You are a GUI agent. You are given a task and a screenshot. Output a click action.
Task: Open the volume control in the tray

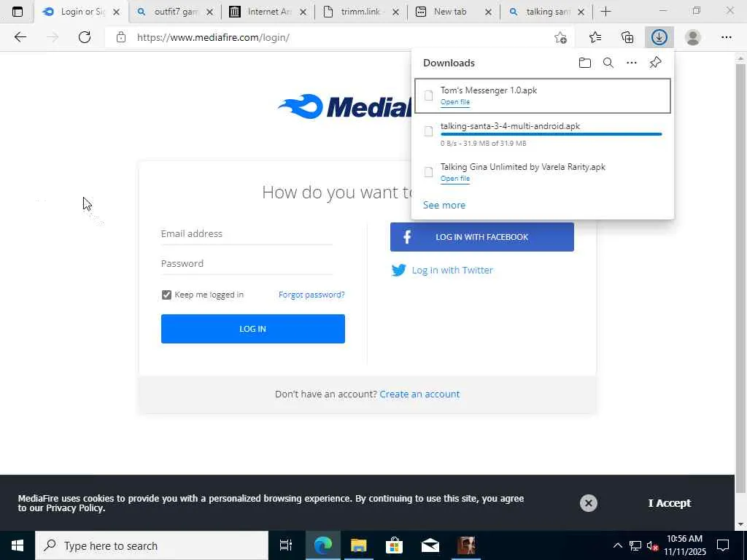(652, 545)
